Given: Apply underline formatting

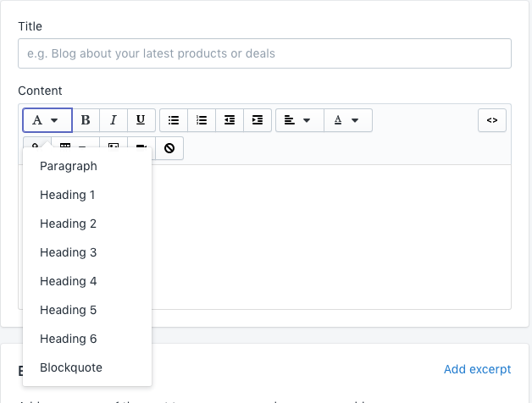Looking at the screenshot, I should [x=141, y=120].
